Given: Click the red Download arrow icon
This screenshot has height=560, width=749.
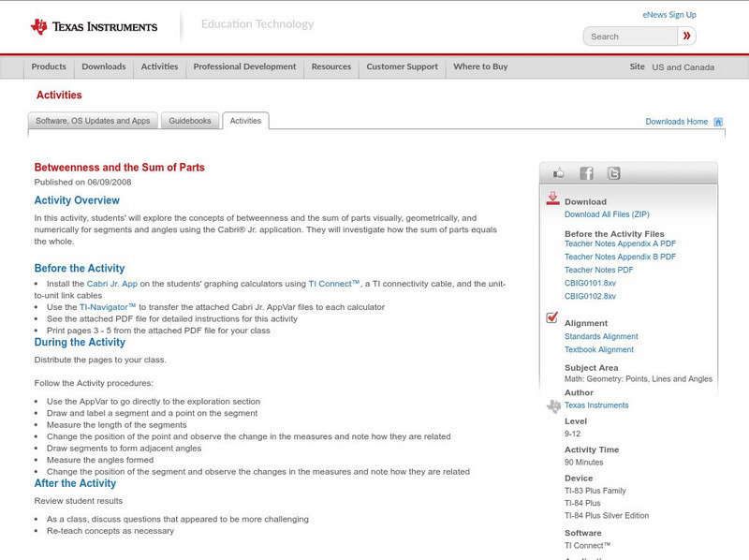Looking at the screenshot, I should pos(551,199).
